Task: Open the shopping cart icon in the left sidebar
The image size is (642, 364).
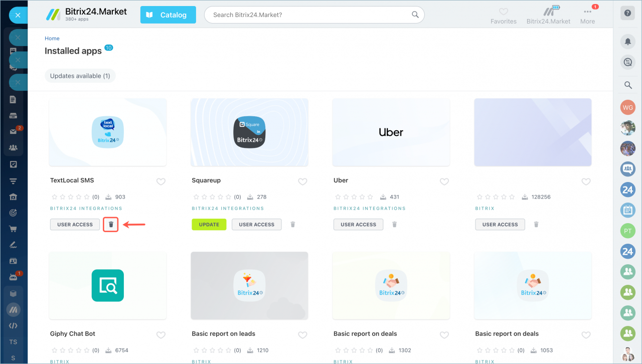Action: tap(14, 229)
